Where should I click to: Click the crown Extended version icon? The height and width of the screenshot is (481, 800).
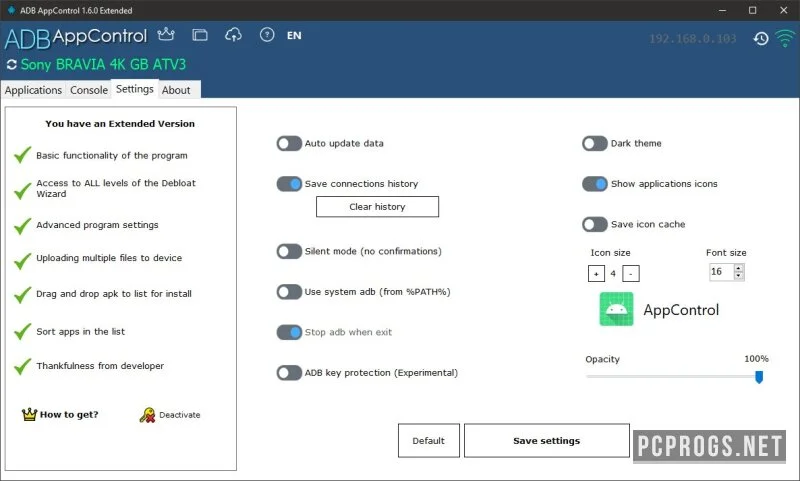pyautogui.click(x=166, y=35)
